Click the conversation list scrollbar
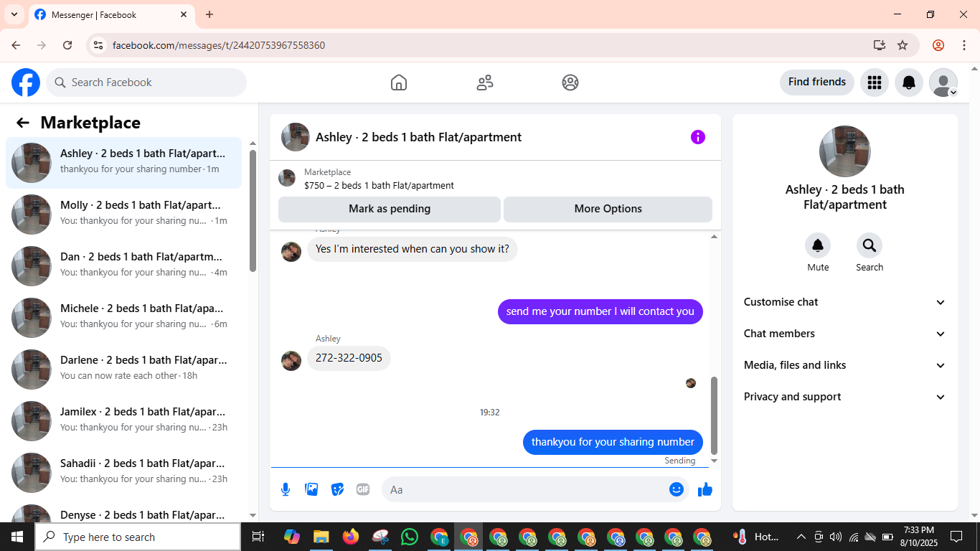Viewport: 980px width, 551px height. click(x=253, y=211)
